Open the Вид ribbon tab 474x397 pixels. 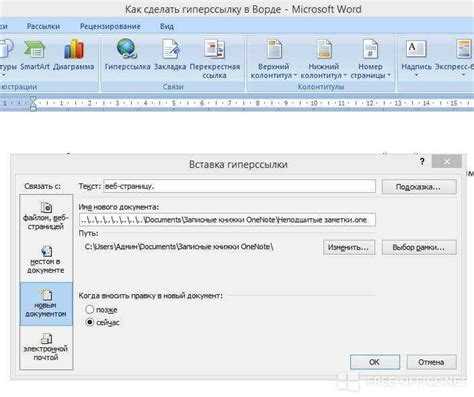167,26
